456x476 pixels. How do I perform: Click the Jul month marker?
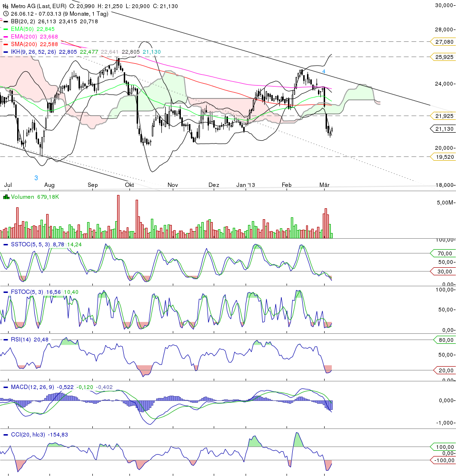click(x=8, y=185)
